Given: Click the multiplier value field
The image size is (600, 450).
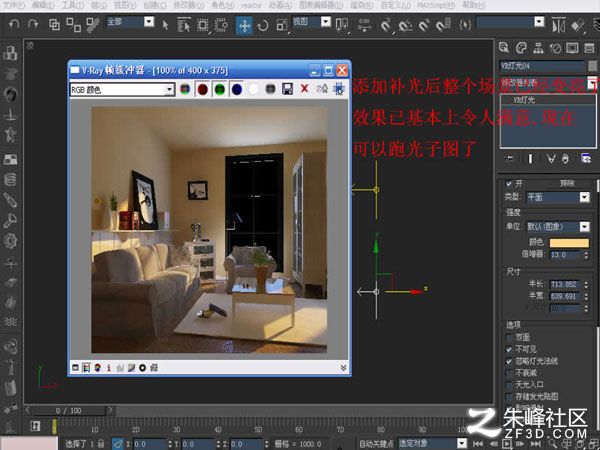Looking at the screenshot, I should coord(565,255).
